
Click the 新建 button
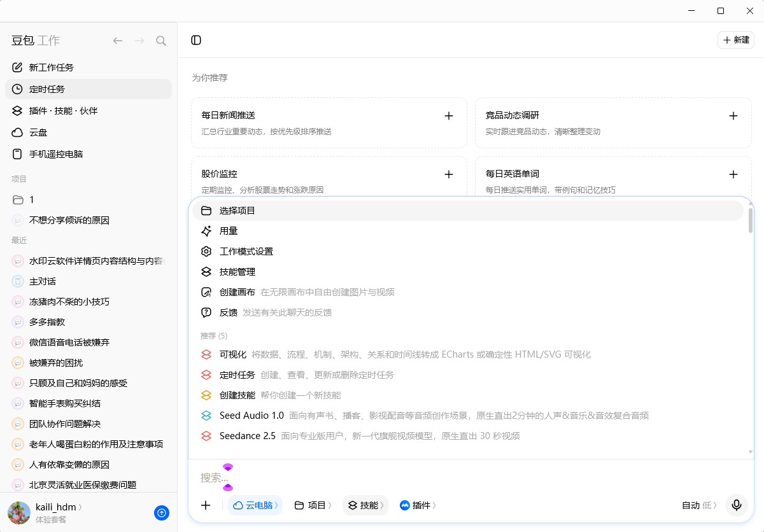pos(736,40)
